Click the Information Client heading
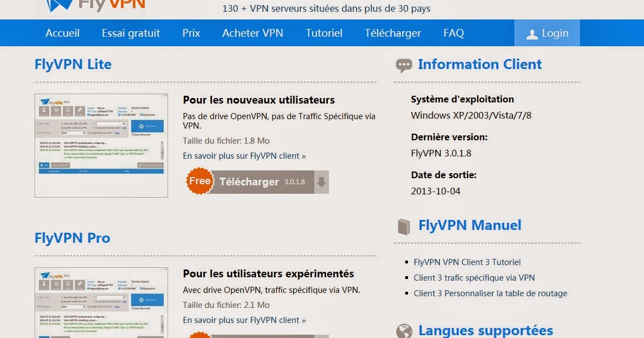This screenshot has width=644, height=338. click(x=480, y=65)
